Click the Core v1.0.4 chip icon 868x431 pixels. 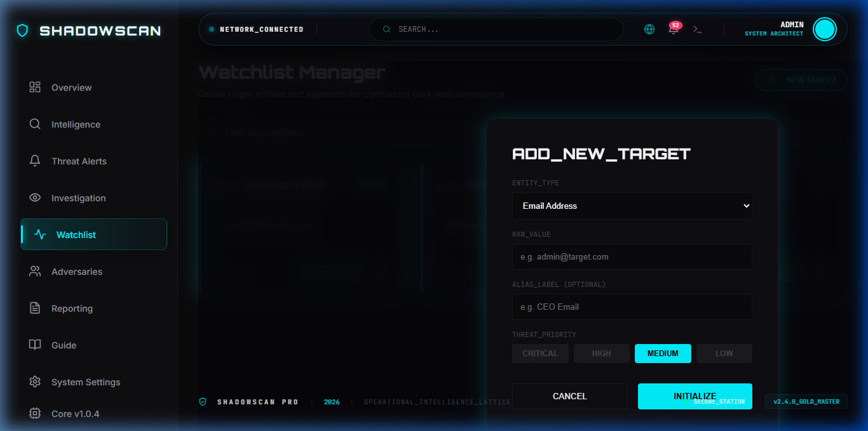(x=35, y=413)
